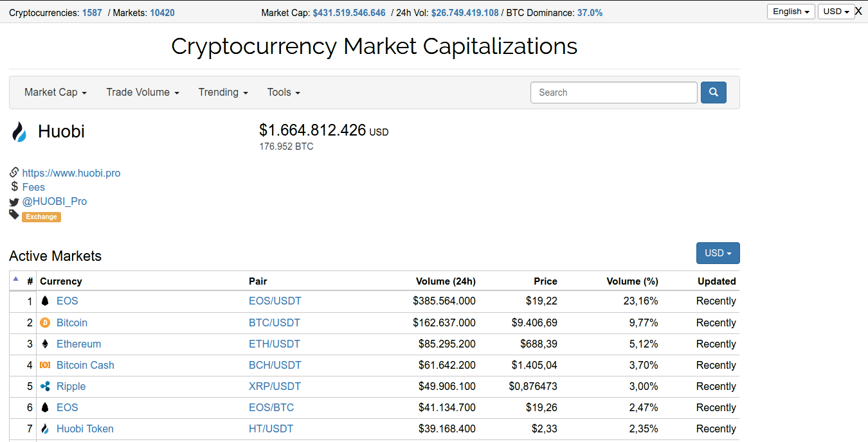Click the Markets count 10420

point(162,12)
